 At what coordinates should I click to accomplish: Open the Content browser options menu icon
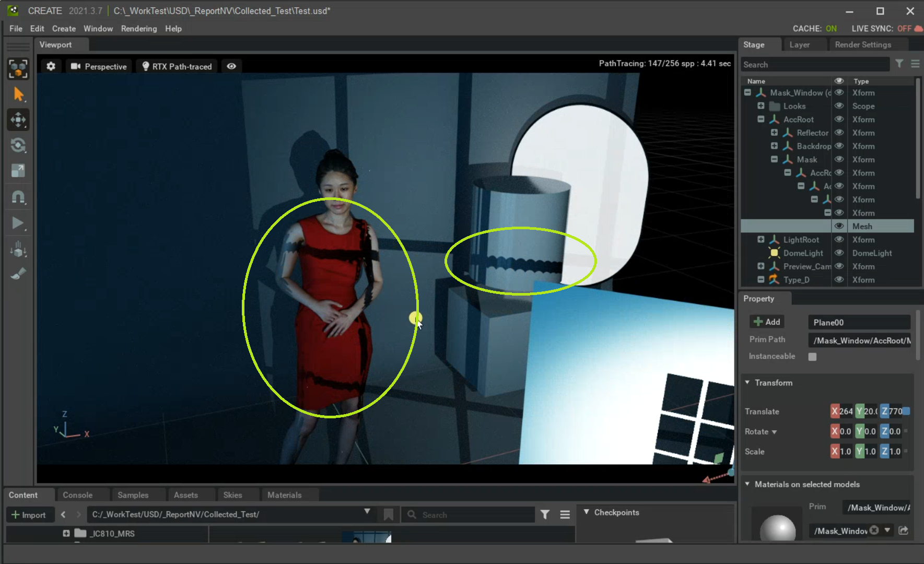pyautogui.click(x=565, y=515)
